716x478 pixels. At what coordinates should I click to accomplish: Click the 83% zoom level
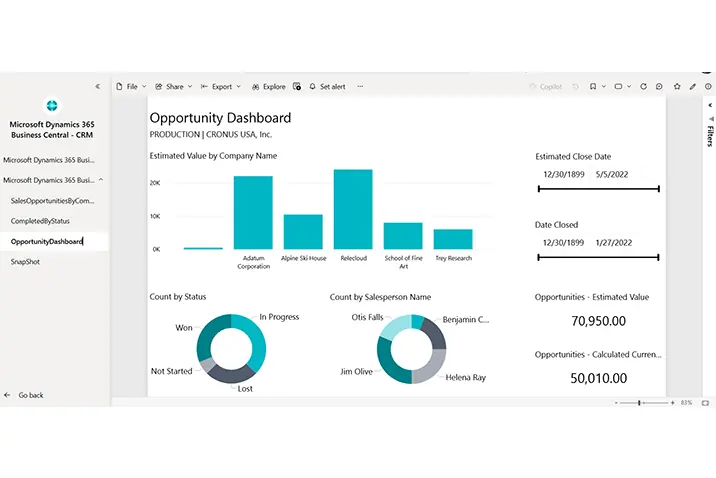click(x=686, y=403)
